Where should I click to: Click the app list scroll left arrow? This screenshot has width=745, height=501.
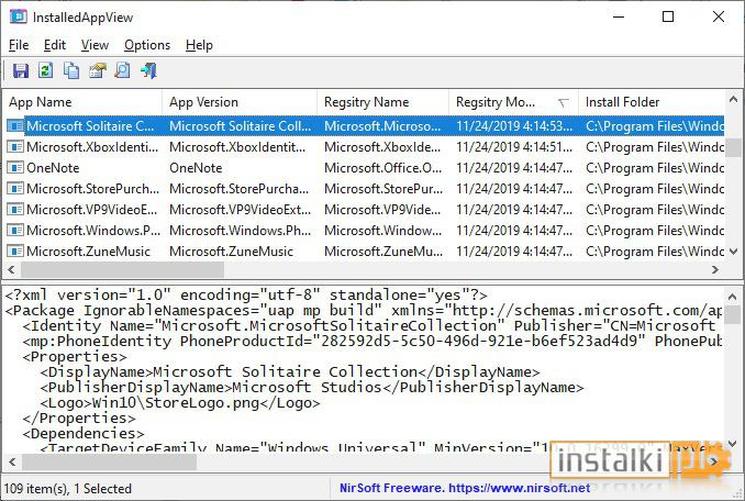pos(11,270)
